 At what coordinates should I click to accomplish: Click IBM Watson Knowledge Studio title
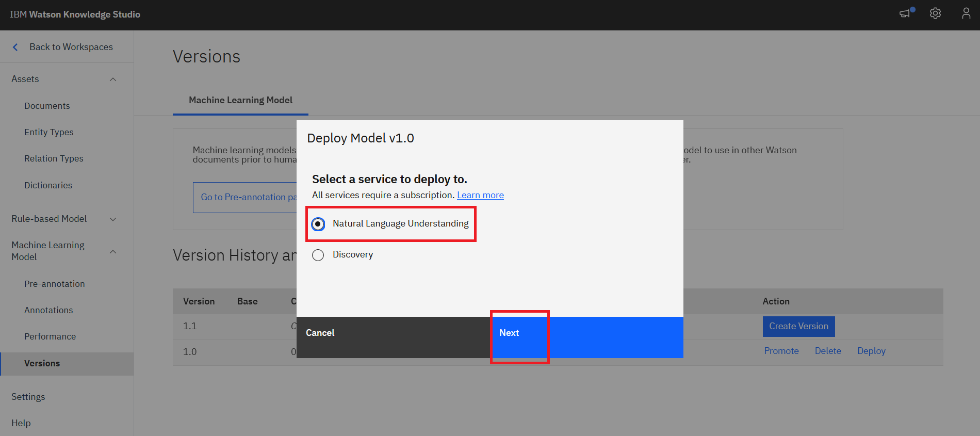75,14
